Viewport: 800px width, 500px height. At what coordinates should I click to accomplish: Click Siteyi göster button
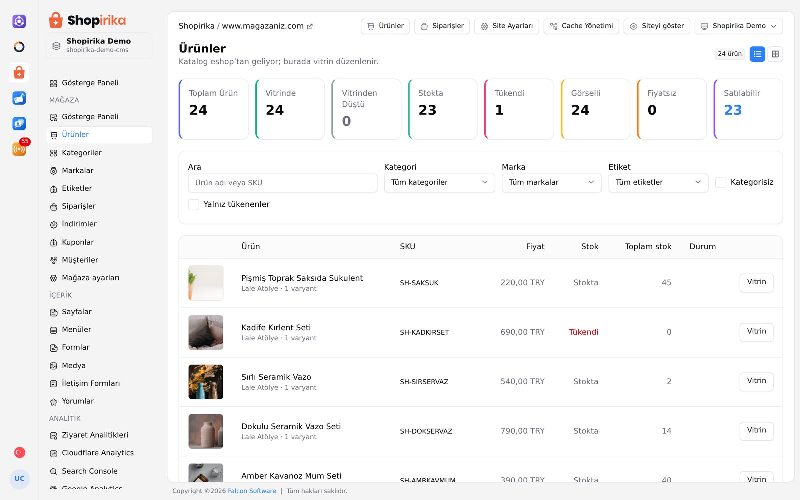(657, 26)
